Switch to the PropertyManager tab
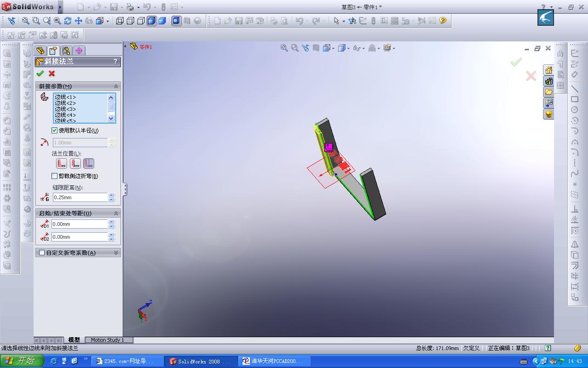 53,51
